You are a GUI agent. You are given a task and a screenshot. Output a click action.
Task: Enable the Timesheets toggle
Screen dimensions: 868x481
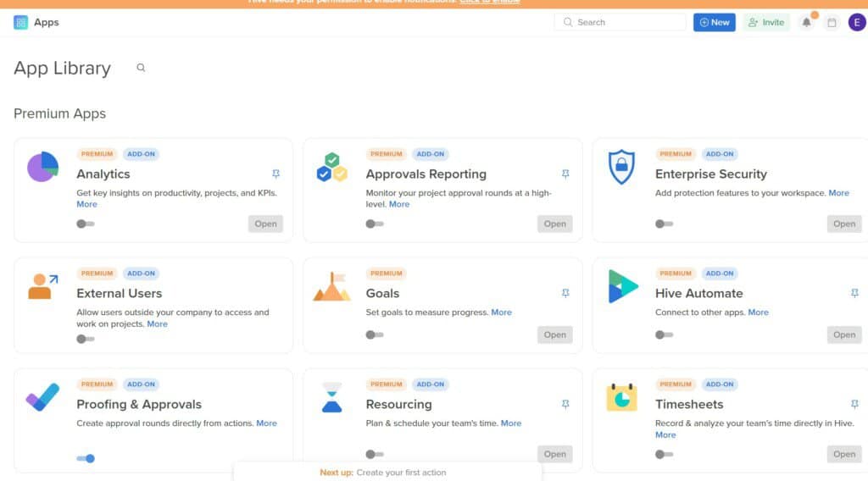click(665, 454)
